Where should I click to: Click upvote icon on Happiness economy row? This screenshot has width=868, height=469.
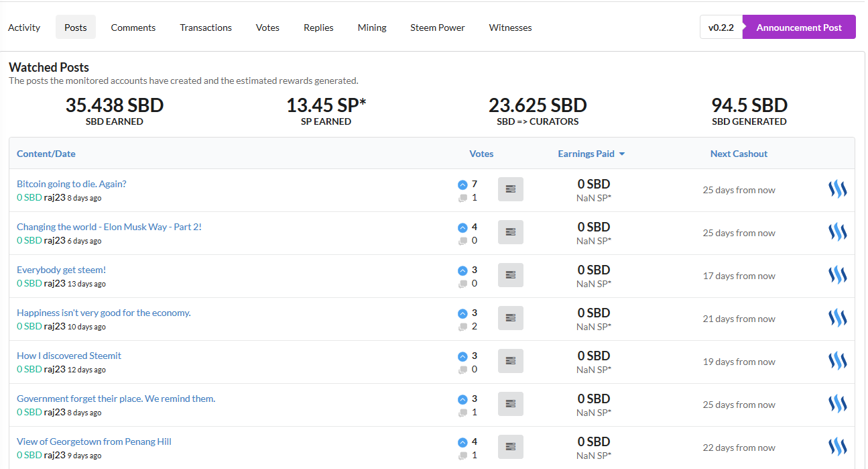pyautogui.click(x=462, y=313)
